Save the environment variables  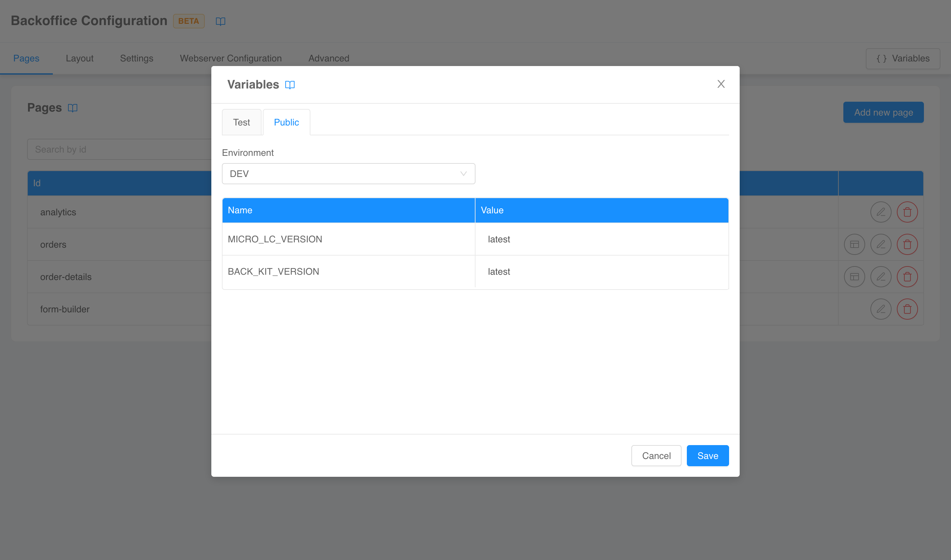707,455
